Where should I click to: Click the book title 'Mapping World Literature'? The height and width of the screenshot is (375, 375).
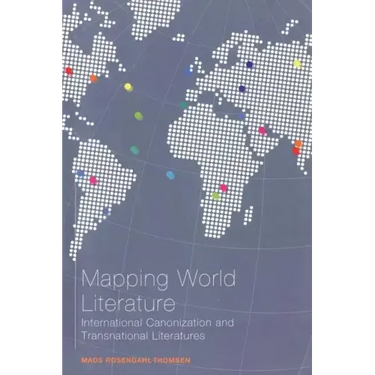tap(158, 292)
